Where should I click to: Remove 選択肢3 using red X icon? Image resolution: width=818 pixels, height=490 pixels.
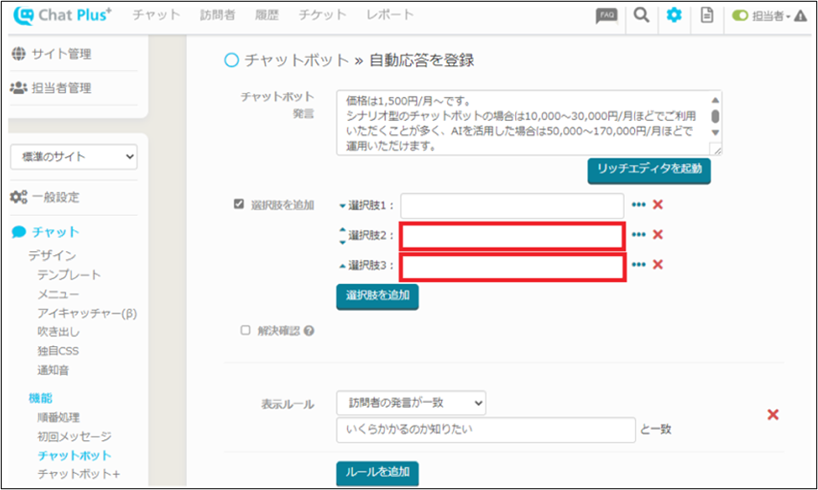coord(658,265)
